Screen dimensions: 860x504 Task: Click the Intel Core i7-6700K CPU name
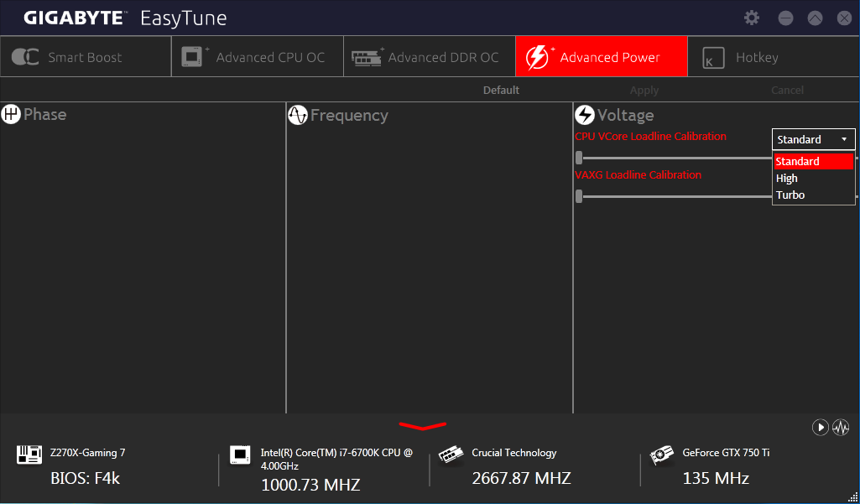(336, 459)
